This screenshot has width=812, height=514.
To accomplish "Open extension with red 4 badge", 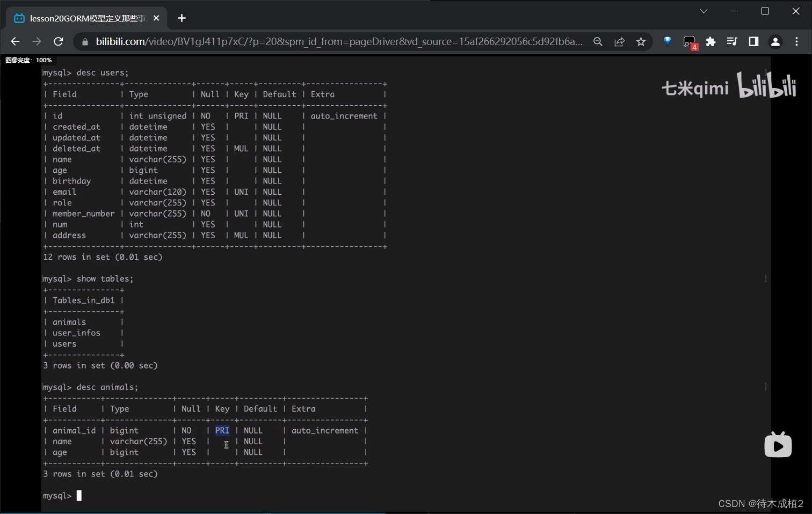I will pos(690,42).
